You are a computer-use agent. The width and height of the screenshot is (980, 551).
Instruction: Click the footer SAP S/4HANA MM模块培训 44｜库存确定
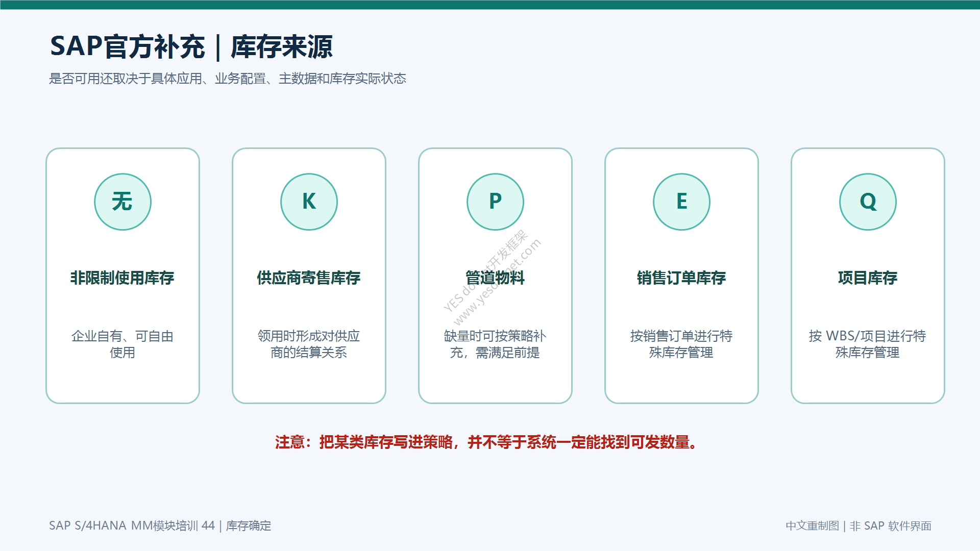pyautogui.click(x=160, y=525)
